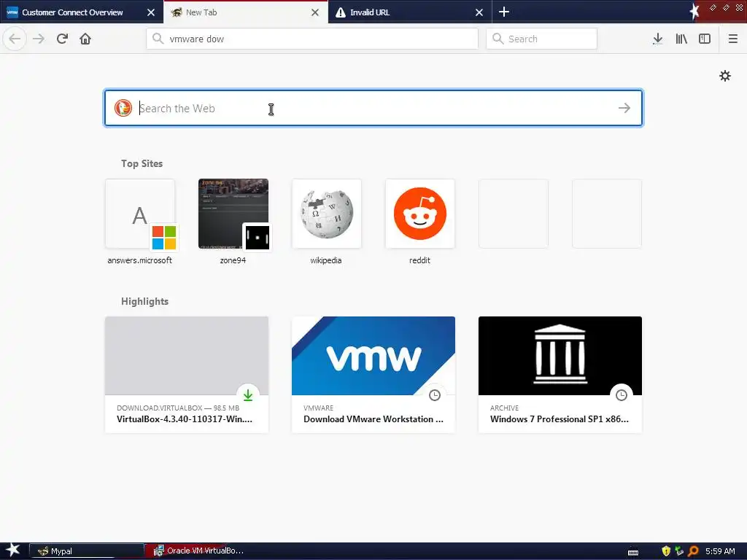Viewport: 747px width, 560px height.
Task: Click the star icon in title bar
Action: (x=694, y=11)
